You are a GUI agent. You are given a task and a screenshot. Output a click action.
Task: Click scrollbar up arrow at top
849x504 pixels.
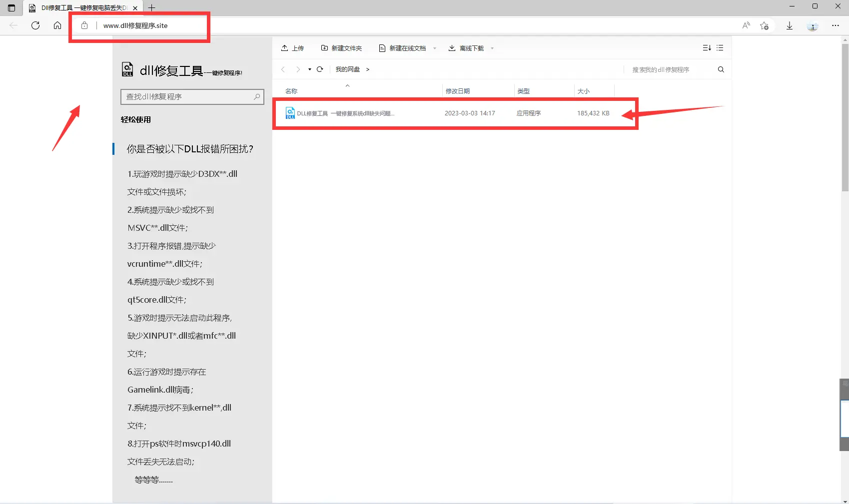pyautogui.click(x=845, y=39)
